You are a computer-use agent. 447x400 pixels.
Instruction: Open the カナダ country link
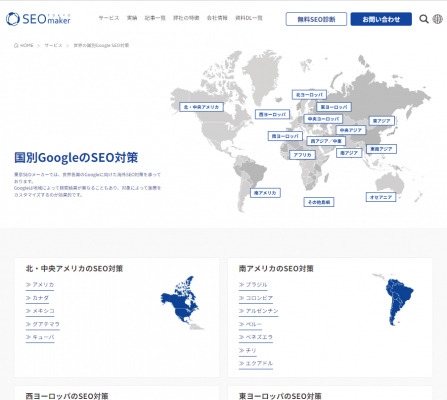[x=37, y=298]
